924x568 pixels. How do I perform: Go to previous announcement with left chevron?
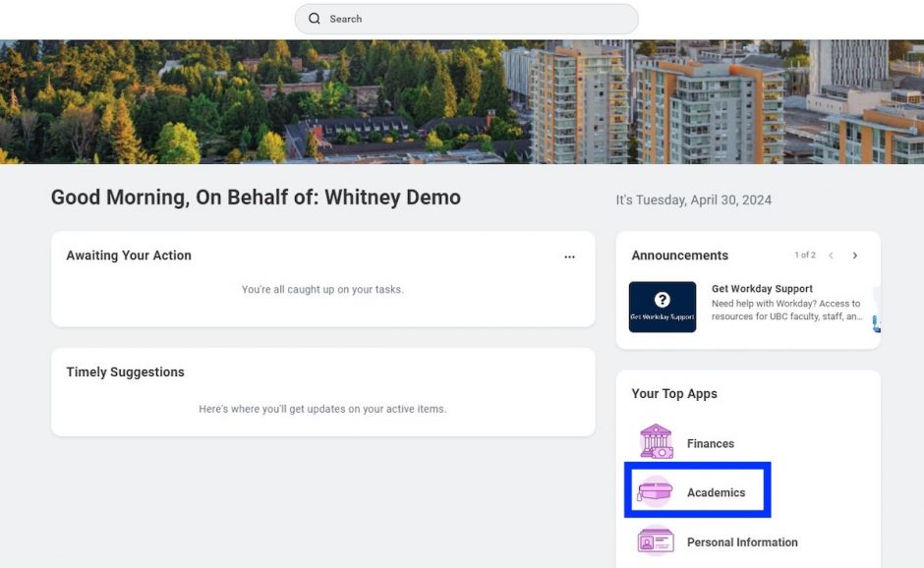tap(831, 256)
